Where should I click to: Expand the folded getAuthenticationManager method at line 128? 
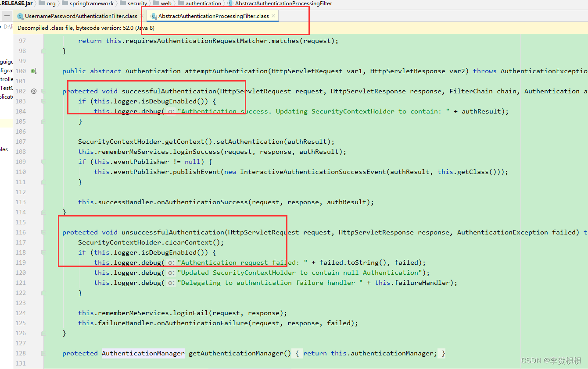click(43, 353)
